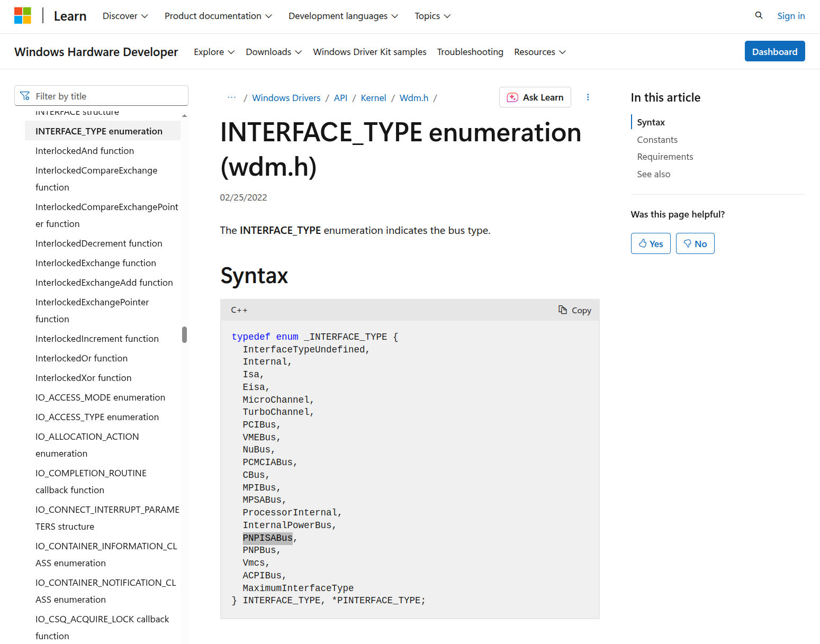Click the Ask Learn button

pyautogui.click(x=535, y=97)
